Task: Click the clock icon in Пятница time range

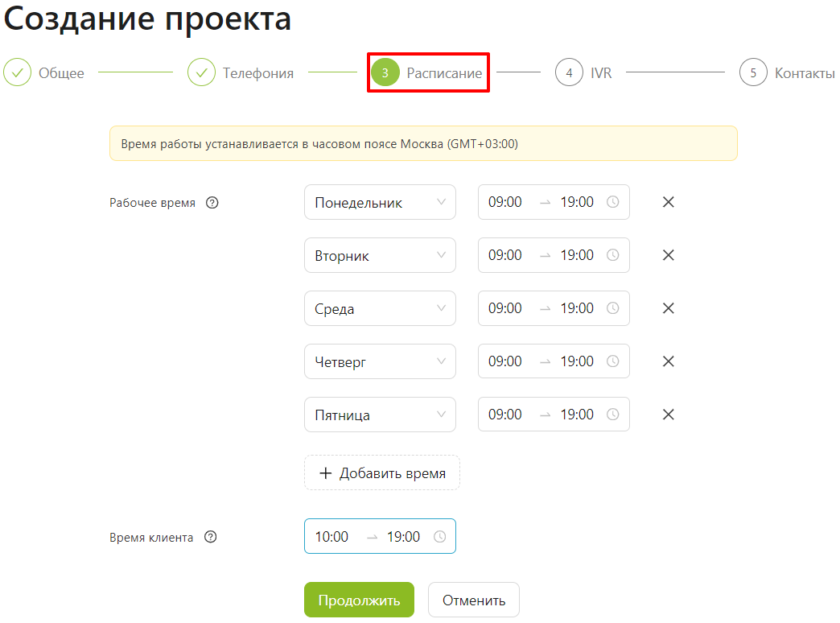Action: click(613, 415)
